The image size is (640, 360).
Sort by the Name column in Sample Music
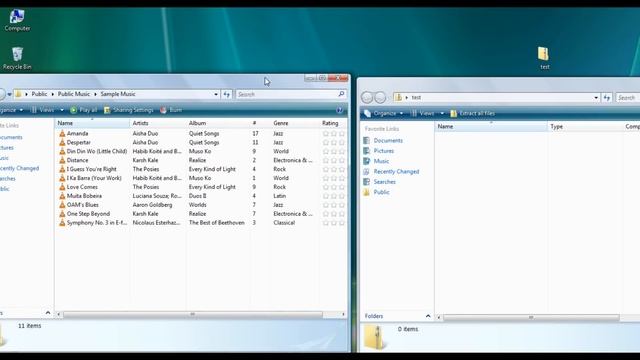tap(92, 123)
